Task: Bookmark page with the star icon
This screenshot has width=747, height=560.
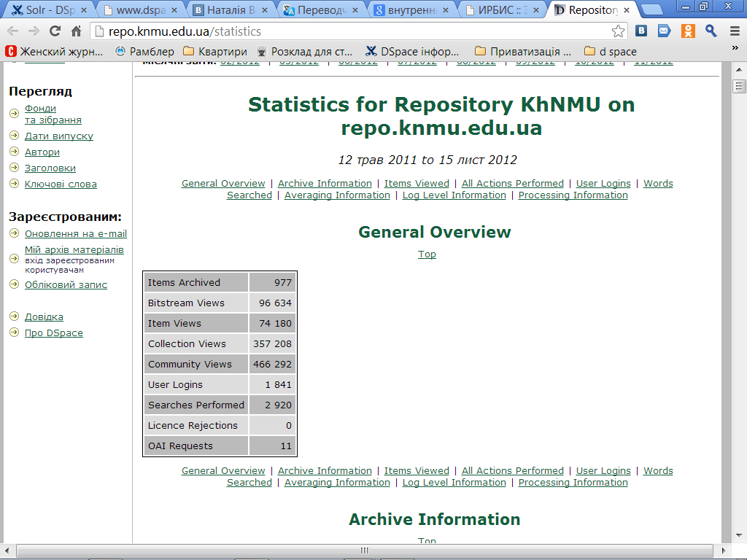Action: point(618,31)
